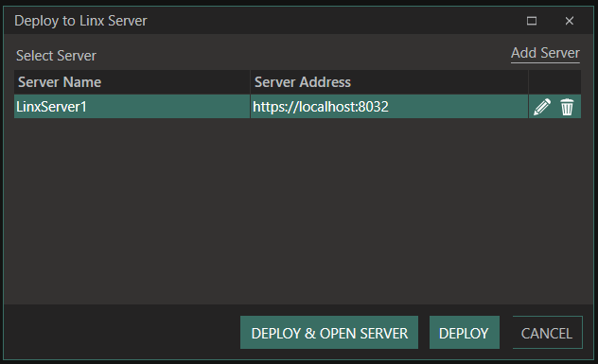598x364 pixels.
Task: Sort by the Server Name column header
Action: point(132,82)
